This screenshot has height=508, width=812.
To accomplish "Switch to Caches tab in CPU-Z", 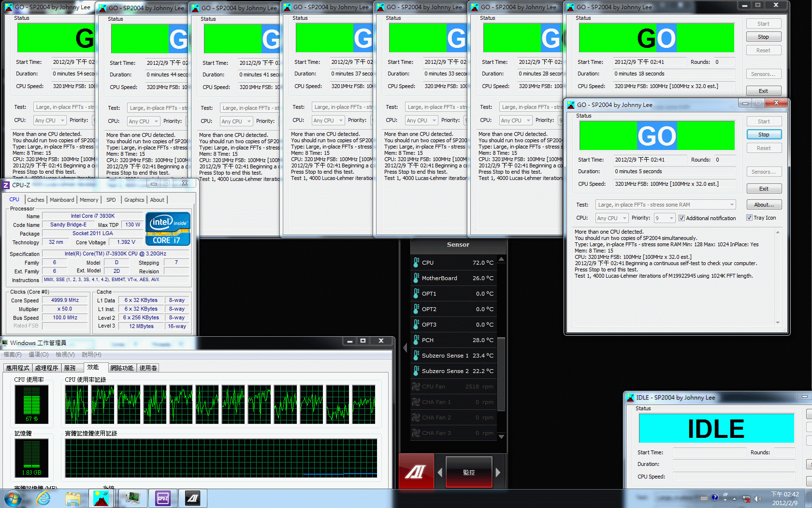I will pos(35,200).
